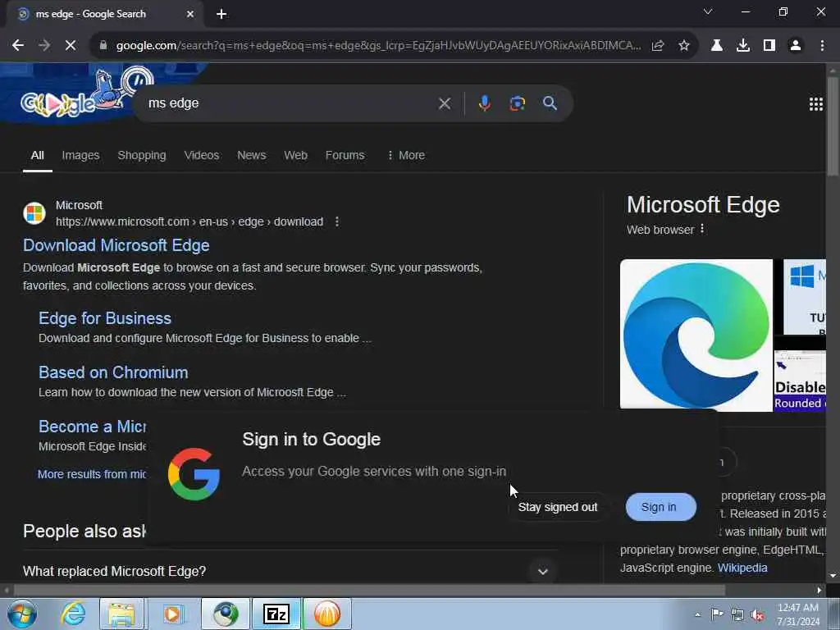Open the Chrome profile icon

[x=796, y=46]
